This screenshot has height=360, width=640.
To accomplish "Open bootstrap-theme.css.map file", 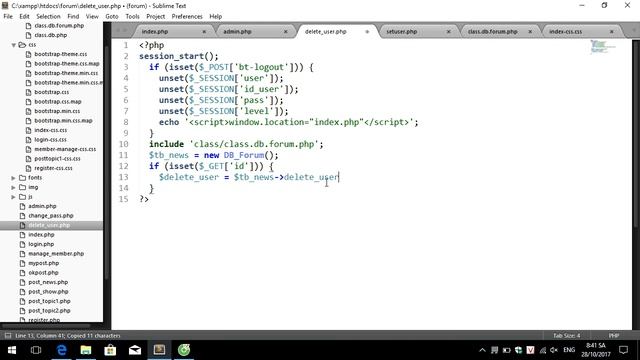I will coord(67,64).
